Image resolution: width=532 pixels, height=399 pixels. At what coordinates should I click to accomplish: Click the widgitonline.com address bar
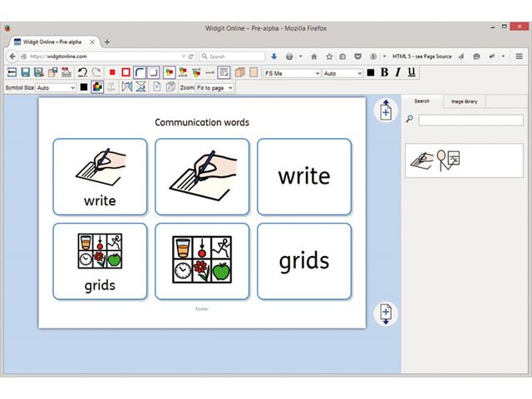[x=101, y=57]
